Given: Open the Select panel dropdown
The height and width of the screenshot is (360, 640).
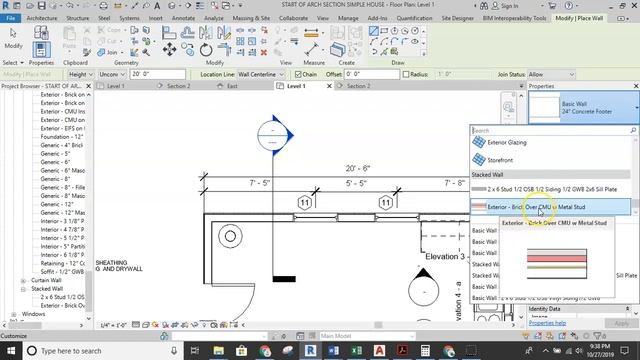Looking at the screenshot, I should (13, 63).
